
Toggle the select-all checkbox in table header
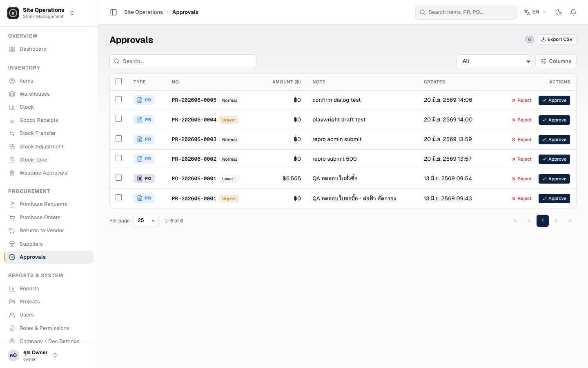tap(119, 81)
